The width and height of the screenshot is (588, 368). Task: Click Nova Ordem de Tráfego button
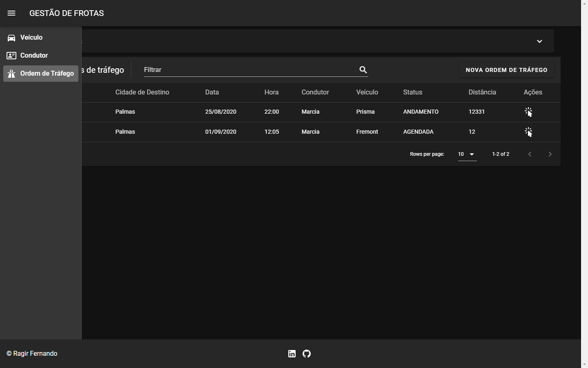coord(506,70)
